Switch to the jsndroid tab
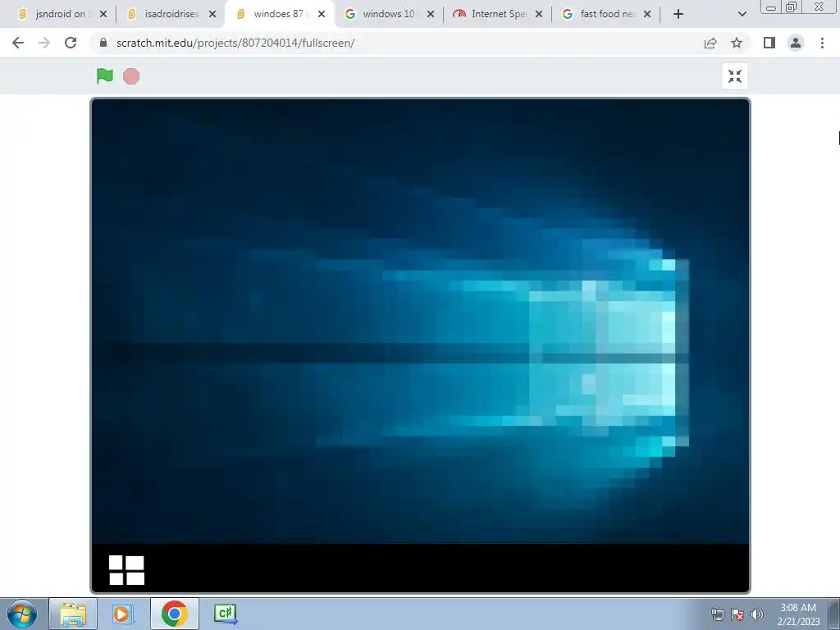This screenshot has width=840, height=630. point(59,14)
